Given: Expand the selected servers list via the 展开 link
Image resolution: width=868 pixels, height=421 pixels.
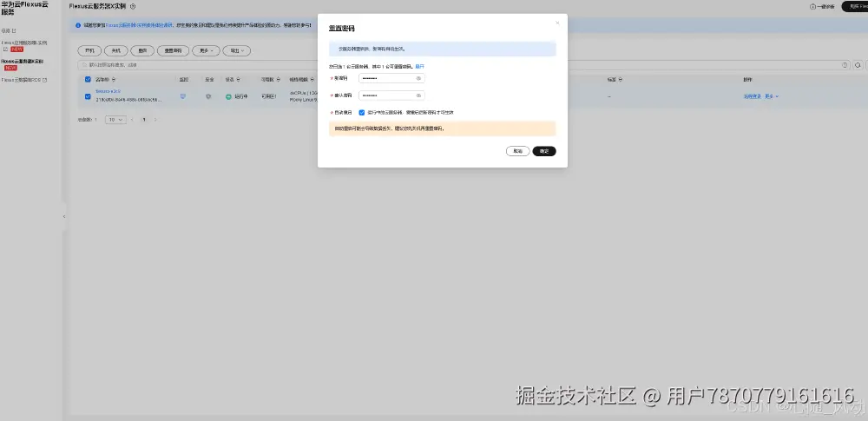Looking at the screenshot, I should pyautogui.click(x=419, y=67).
